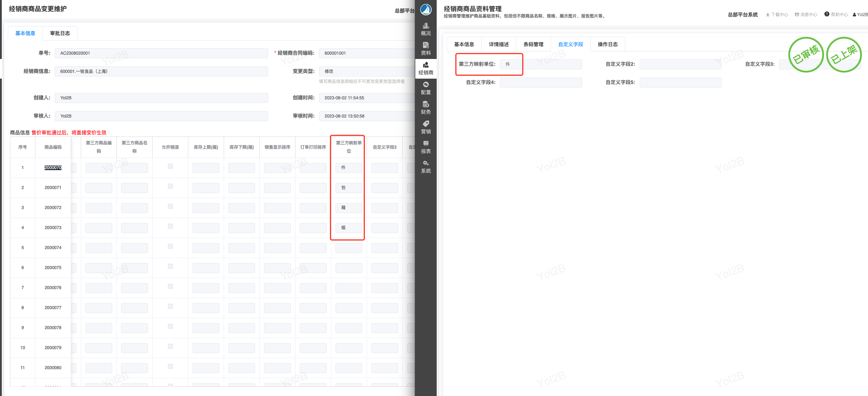Open the 下载中心 link

[777, 15]
